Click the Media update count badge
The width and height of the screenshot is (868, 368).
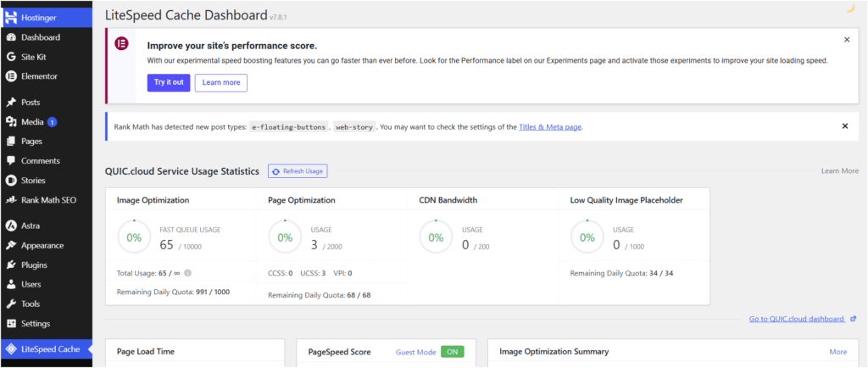click(52, 122)
